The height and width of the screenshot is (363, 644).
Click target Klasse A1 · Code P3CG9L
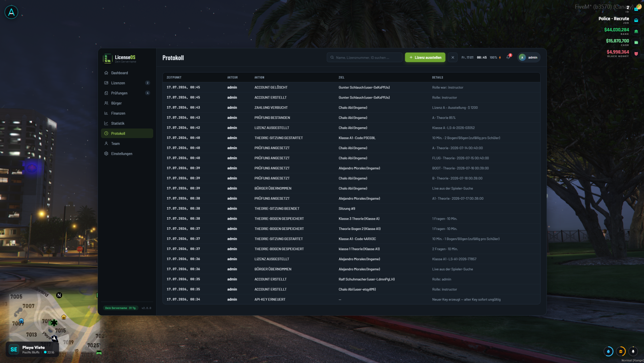click(x=357, y=138)
